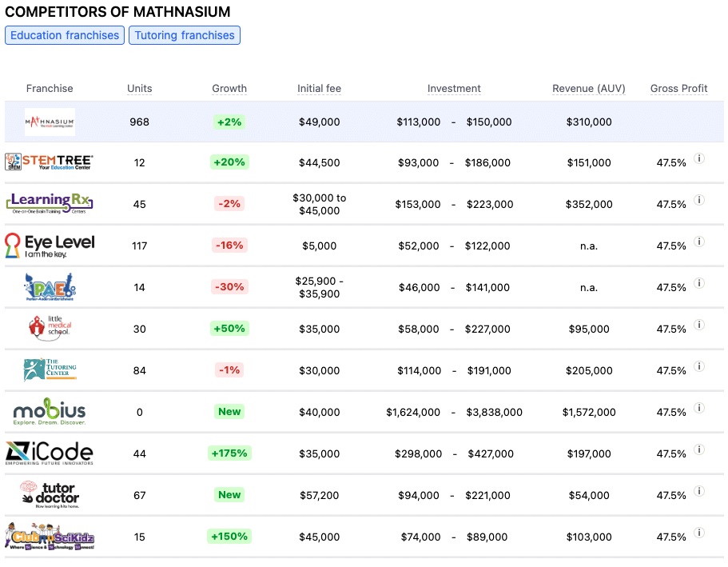Image resolution: width=728 pixels, height=567 pixels.
Task: Click the $1,572,000 revenue value
Action: 589,412
